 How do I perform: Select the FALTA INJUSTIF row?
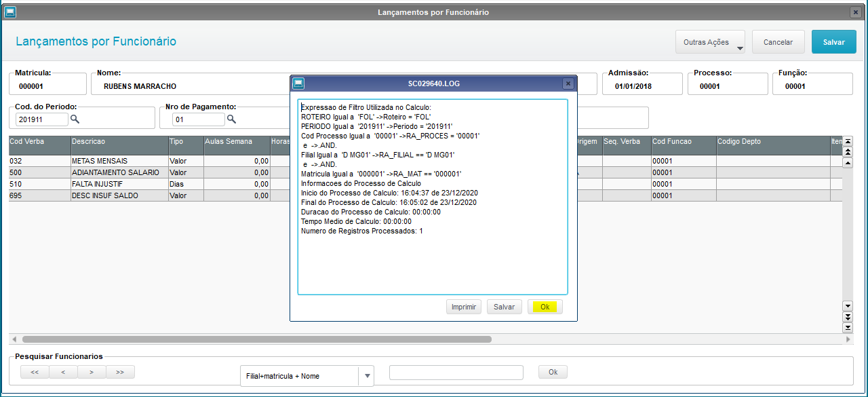tap(425, 184)
